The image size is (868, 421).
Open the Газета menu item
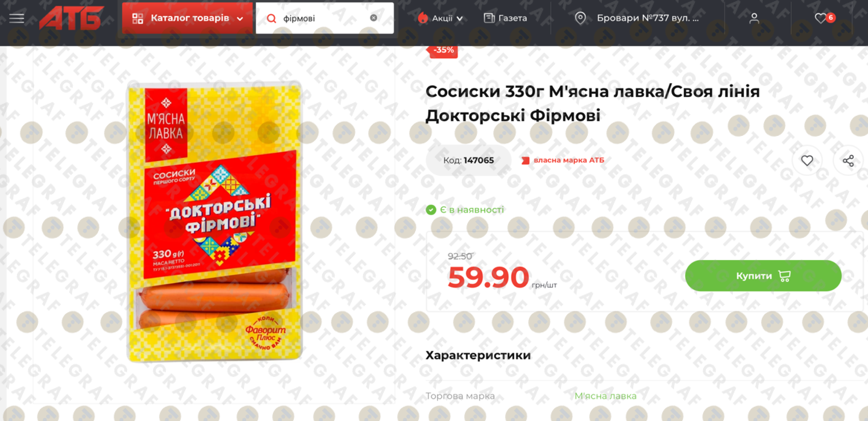click(x=505, y=18)
